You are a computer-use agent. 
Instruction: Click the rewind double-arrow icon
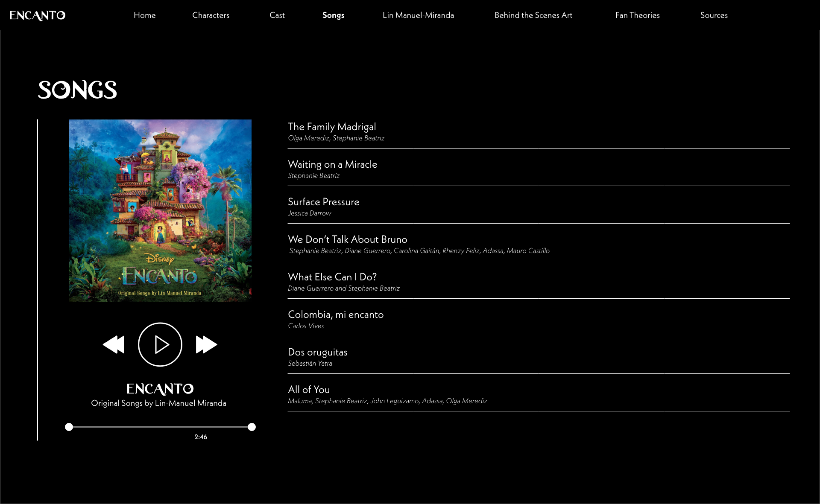coord(114,344)
